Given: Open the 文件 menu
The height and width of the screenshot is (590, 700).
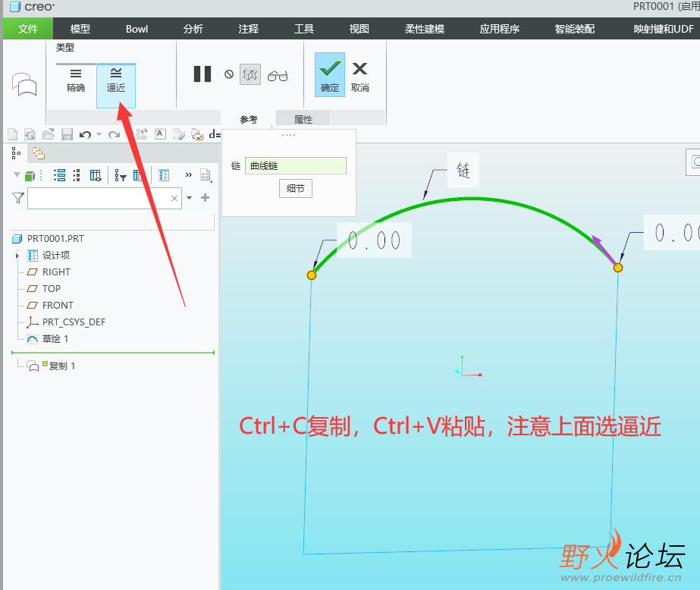Looking at the screenshot, I should click(x=27, y=29).
